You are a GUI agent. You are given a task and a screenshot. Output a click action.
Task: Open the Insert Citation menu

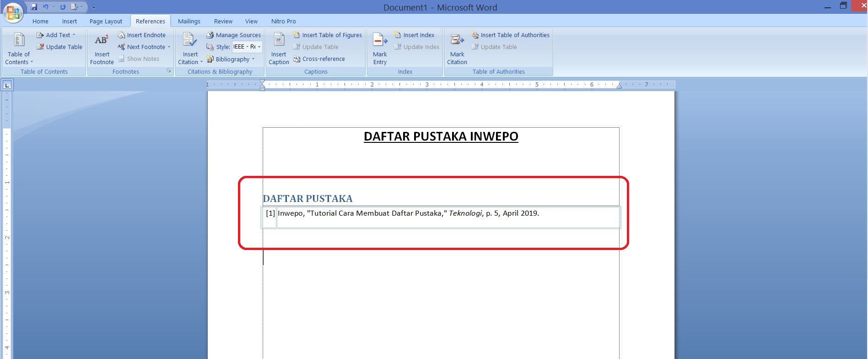tap(190, 49)
